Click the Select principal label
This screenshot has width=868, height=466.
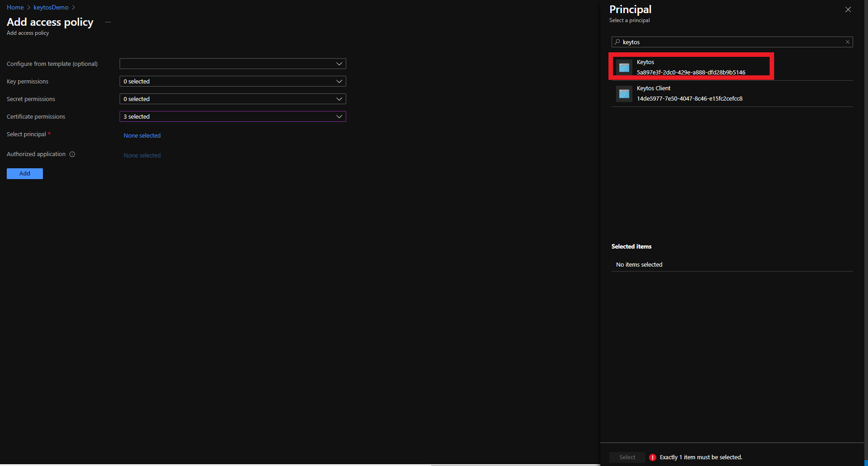pyautogui.click(x=27, y=134)
